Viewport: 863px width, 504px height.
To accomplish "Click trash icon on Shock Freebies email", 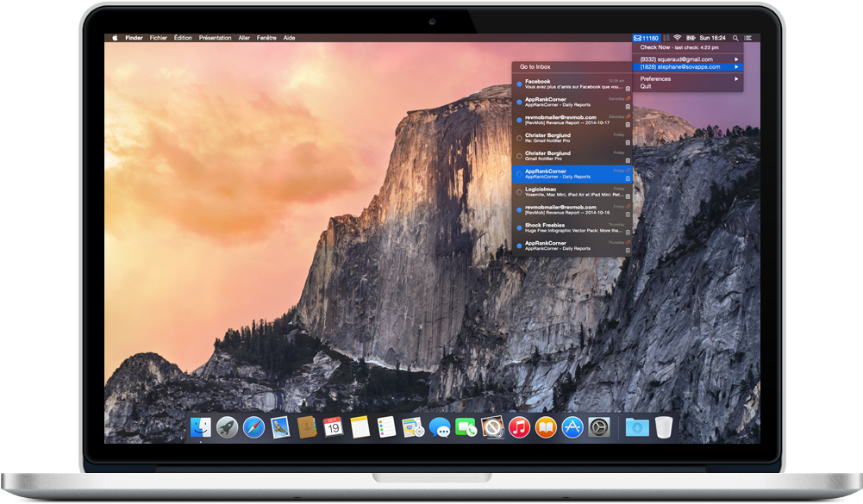I will [x=628, y=232].
